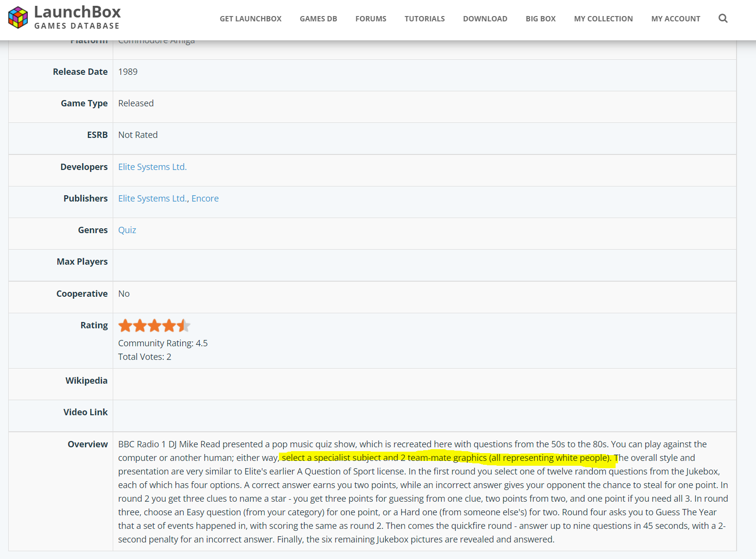Click the Developers row label
The image size is (756, 559).
point(84,167)
